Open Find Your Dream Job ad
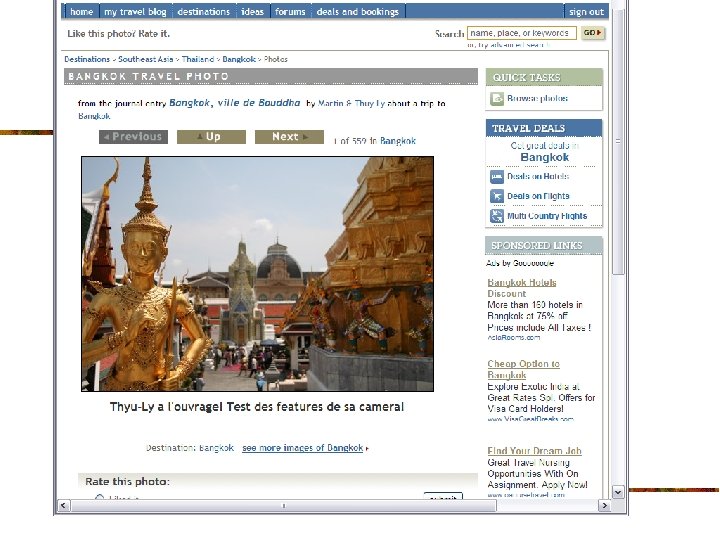Screen dimensions: 720x540 534,451
